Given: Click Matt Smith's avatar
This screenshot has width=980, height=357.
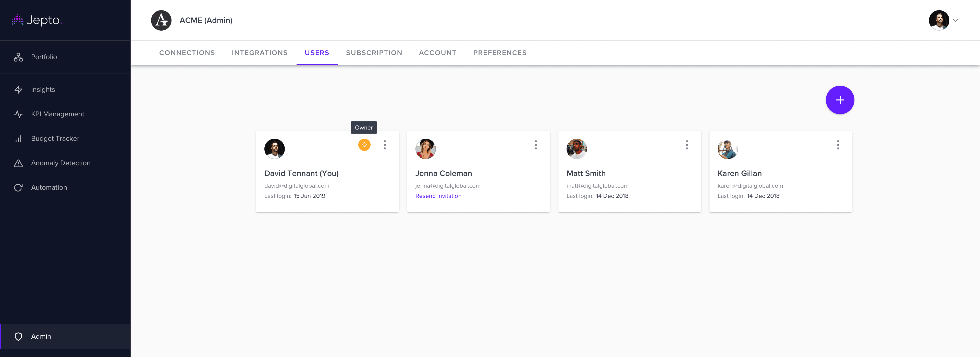Looking at the screenshot, I should (576, 149).
